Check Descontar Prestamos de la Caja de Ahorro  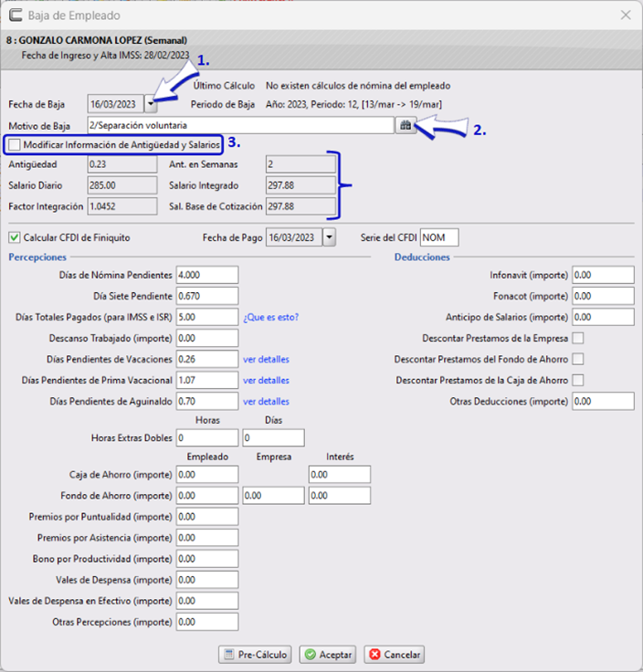pyautogui.click(x=578, y=380)
